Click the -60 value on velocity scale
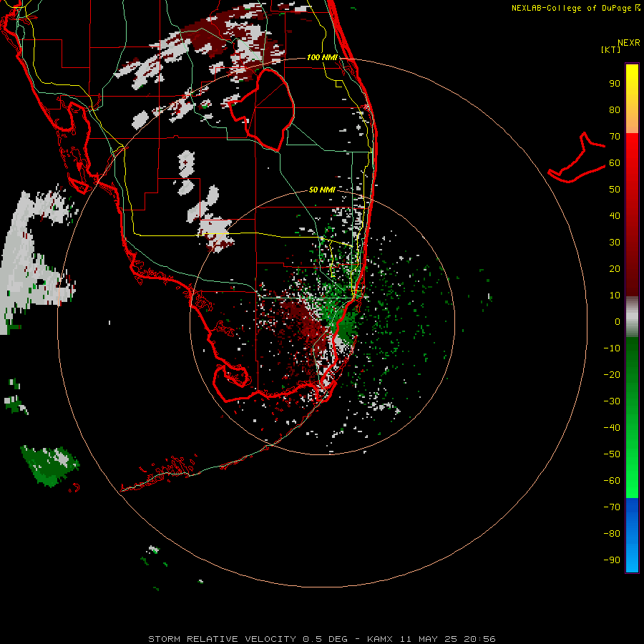644x644 pixels. (x=612, y=481)
